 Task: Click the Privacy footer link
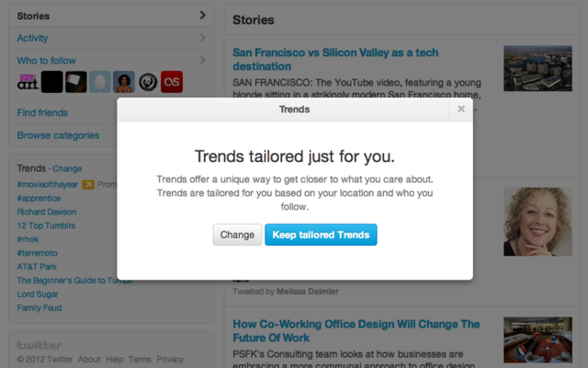click(x=170, y=360)
